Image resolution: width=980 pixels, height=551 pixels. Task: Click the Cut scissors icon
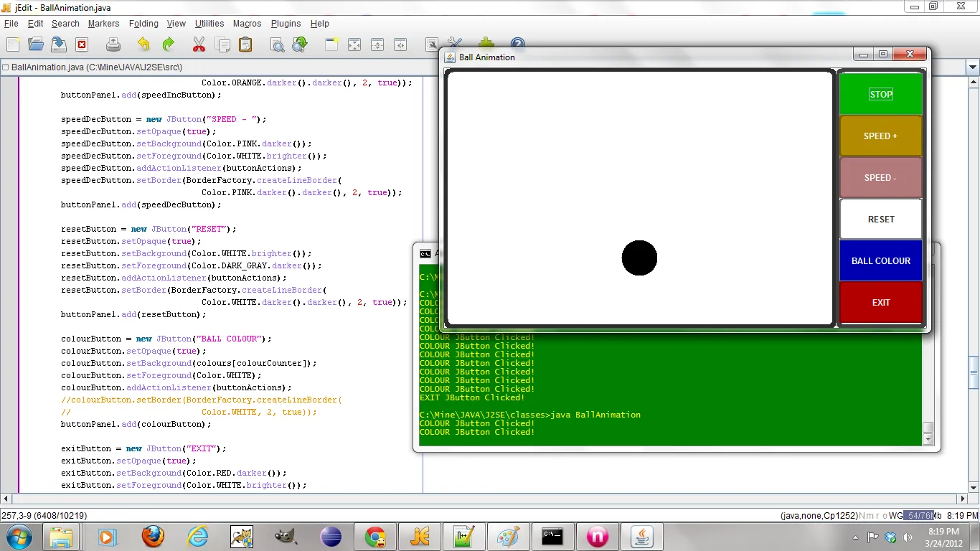[199, 44]
